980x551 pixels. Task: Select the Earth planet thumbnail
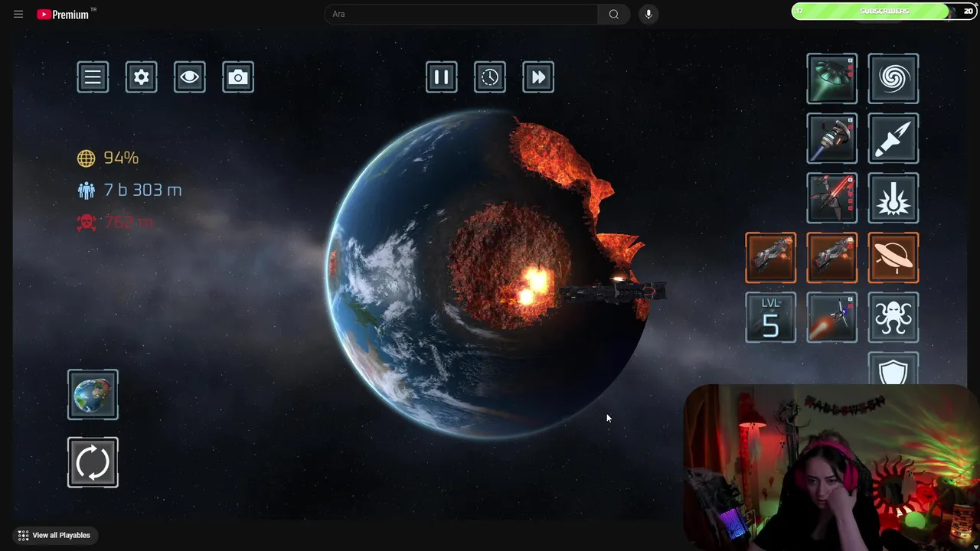click(x=93, y=395)
